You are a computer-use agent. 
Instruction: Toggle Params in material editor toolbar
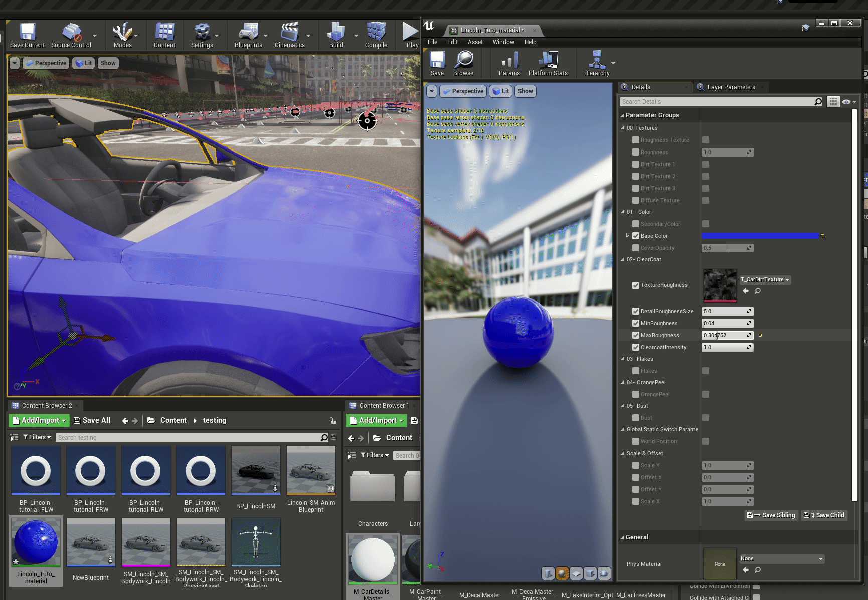[509, 64]
